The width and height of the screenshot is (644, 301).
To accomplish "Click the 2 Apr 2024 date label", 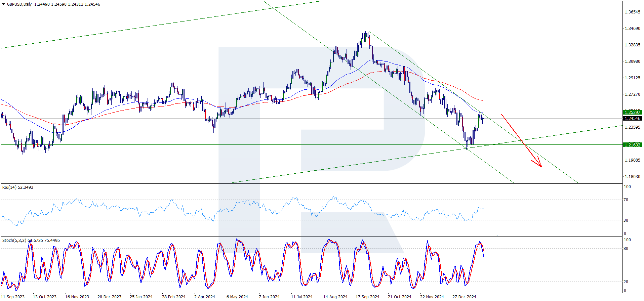I will [204, 297].
